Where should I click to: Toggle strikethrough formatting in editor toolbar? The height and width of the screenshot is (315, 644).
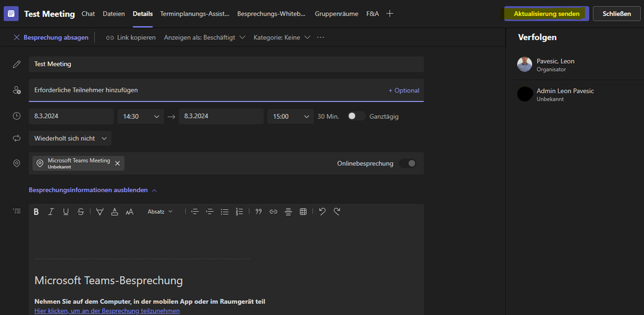81,211
